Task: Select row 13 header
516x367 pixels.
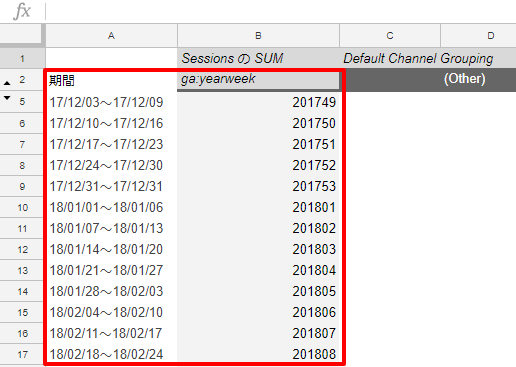Action: pos(22,270)
